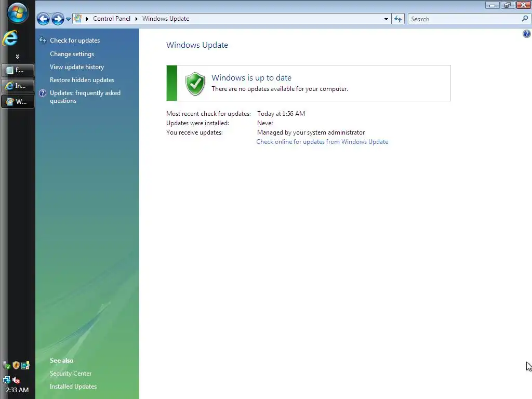Image resolution: width=532 pixels, height=399 pixels.
Task: Switch to the 'In...' Internet Explorer taskbar button
Action: [x=18, y=86]
